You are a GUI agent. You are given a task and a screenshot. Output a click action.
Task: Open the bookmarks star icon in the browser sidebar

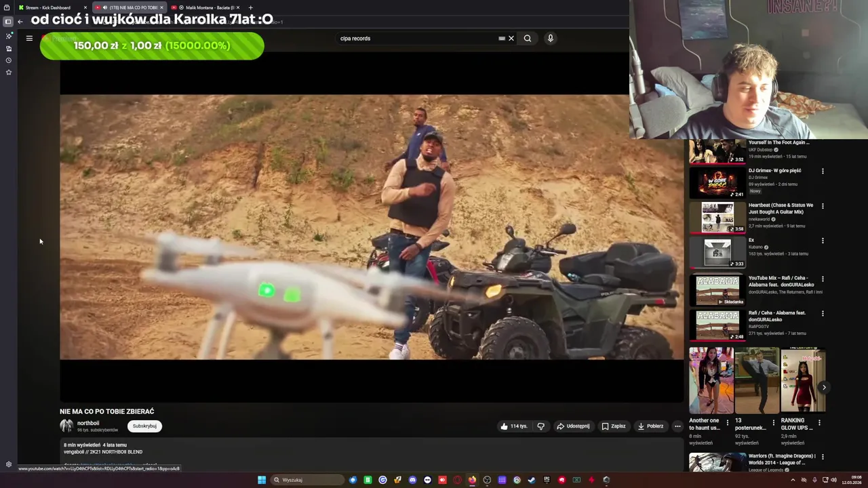coord(9,72)
